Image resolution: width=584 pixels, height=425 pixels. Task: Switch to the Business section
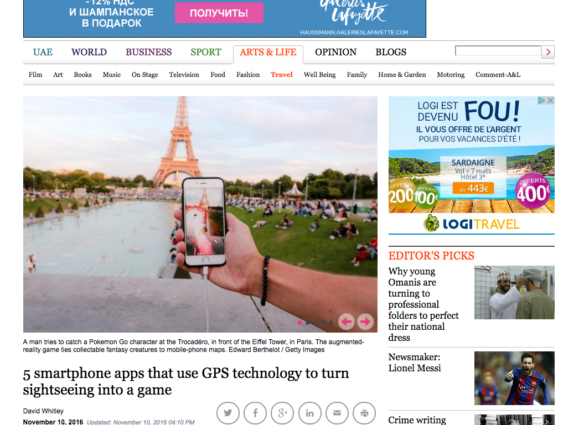click(x=149, y=52)
